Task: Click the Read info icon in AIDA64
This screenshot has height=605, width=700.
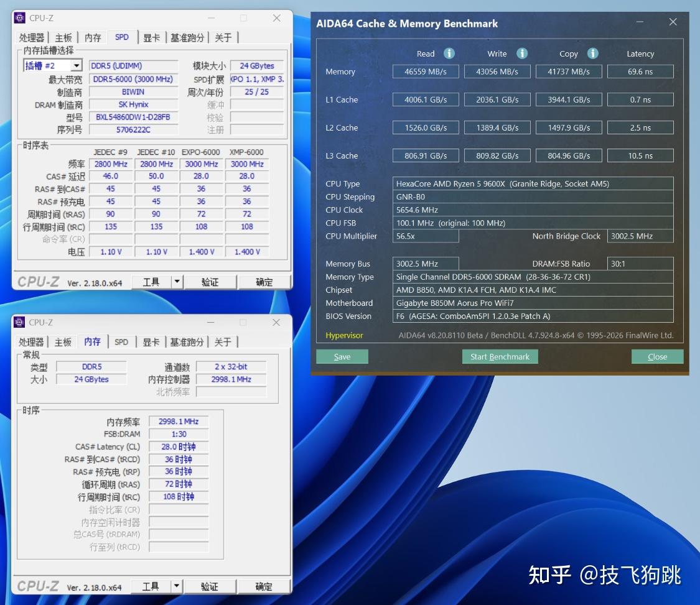Action: 449,53
